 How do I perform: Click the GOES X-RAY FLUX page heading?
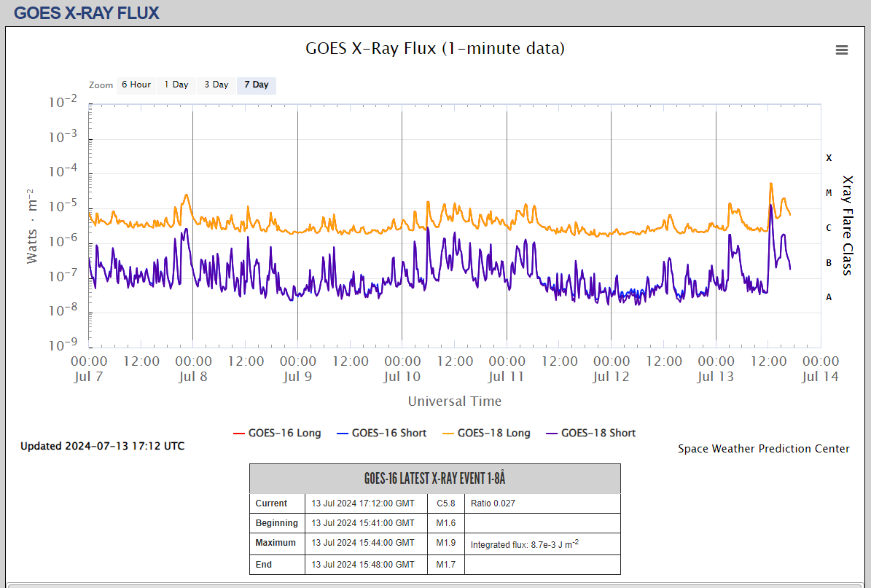[86, 13]
